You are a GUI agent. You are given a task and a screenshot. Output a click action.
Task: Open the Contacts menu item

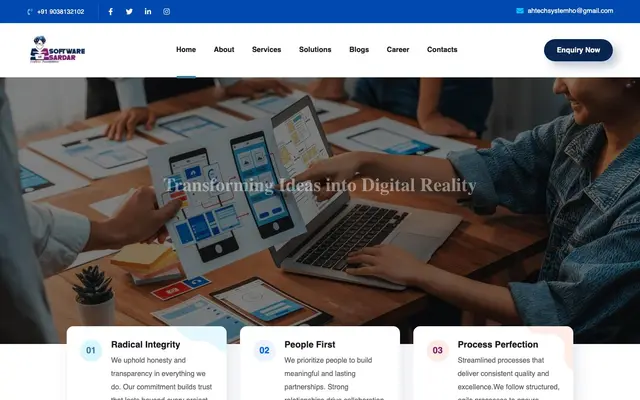point(442,49)
